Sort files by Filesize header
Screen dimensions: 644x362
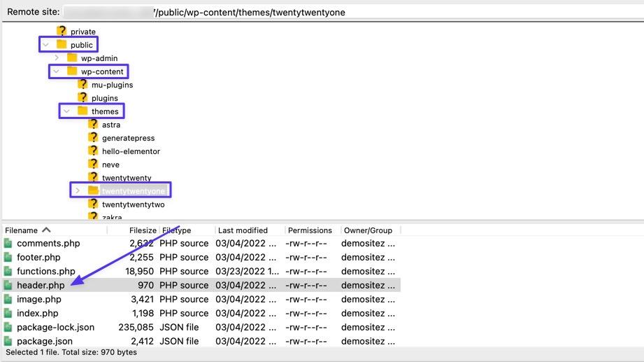click(143, 230)
